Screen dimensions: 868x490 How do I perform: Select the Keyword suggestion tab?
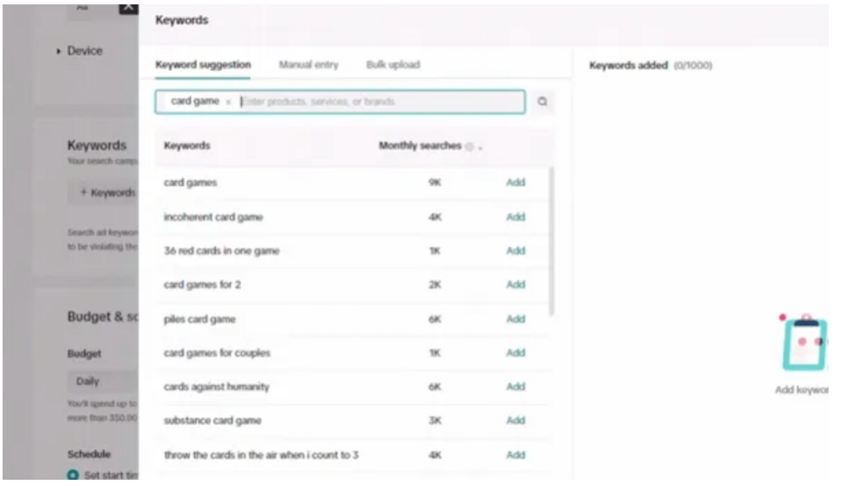tap(203, 65)
